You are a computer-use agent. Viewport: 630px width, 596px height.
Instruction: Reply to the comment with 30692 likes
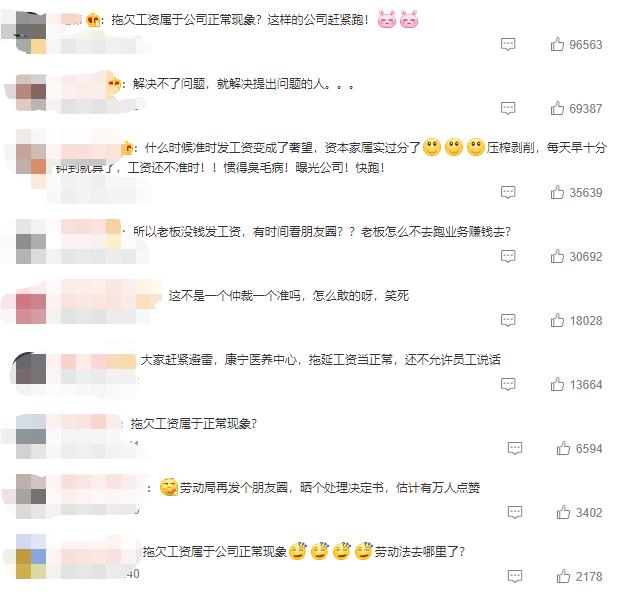[508, 256]
